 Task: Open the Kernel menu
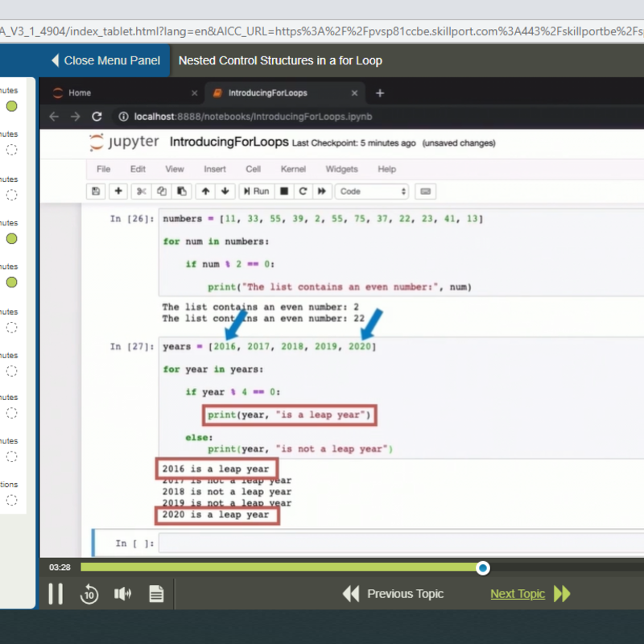point(293,169)
